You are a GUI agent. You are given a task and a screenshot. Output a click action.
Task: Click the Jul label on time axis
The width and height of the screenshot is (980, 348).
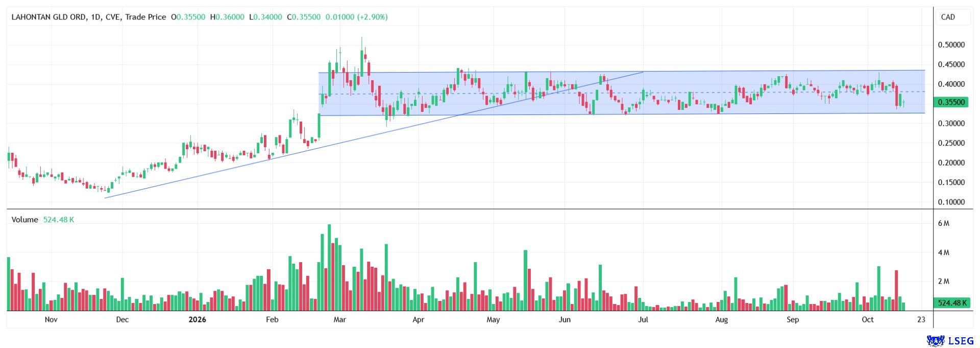click(643, 320)
